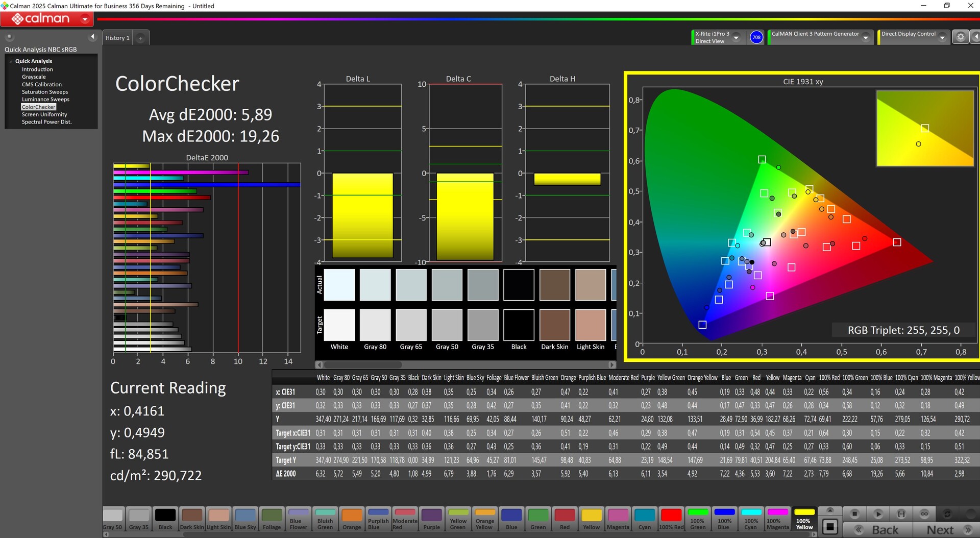This screenshot has width=980, height=538.
Task: Open the X-Rite i1Pro 3 meter dropdown
Action: (736, 38)
